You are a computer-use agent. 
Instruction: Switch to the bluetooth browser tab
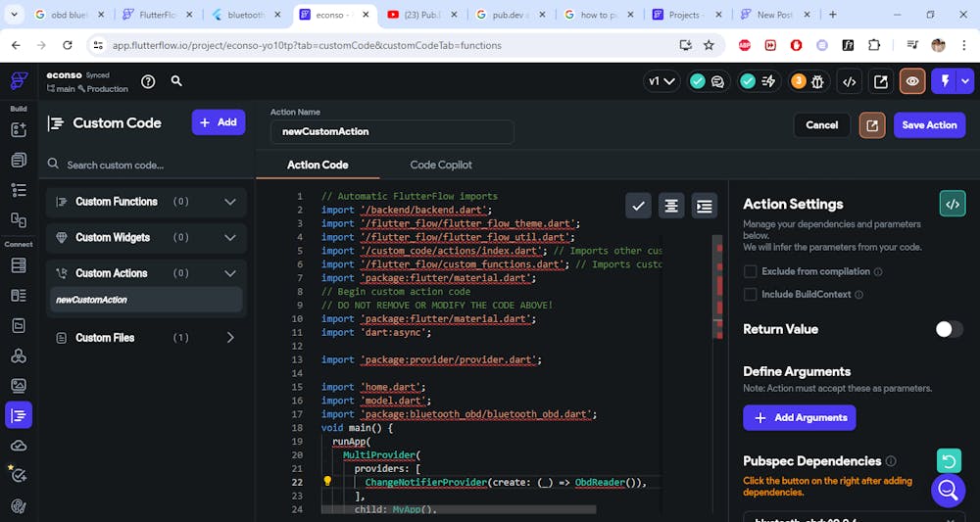[246, 15]
